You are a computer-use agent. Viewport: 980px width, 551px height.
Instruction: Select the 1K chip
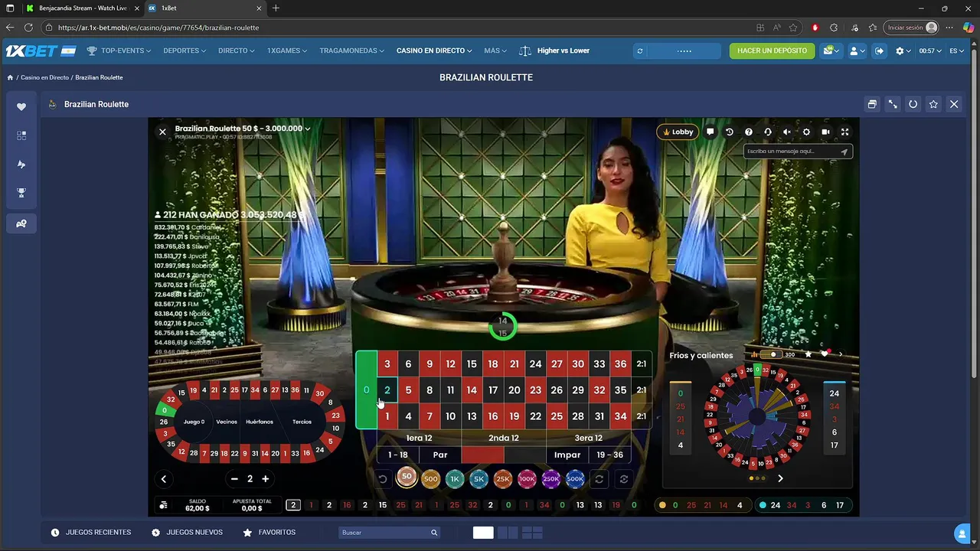coord(455,479)
